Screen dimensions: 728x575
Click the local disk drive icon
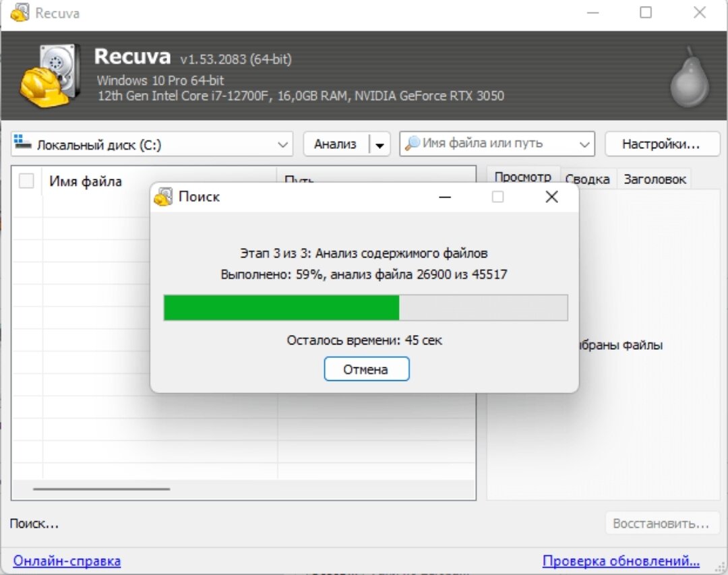tap(22, 142)
